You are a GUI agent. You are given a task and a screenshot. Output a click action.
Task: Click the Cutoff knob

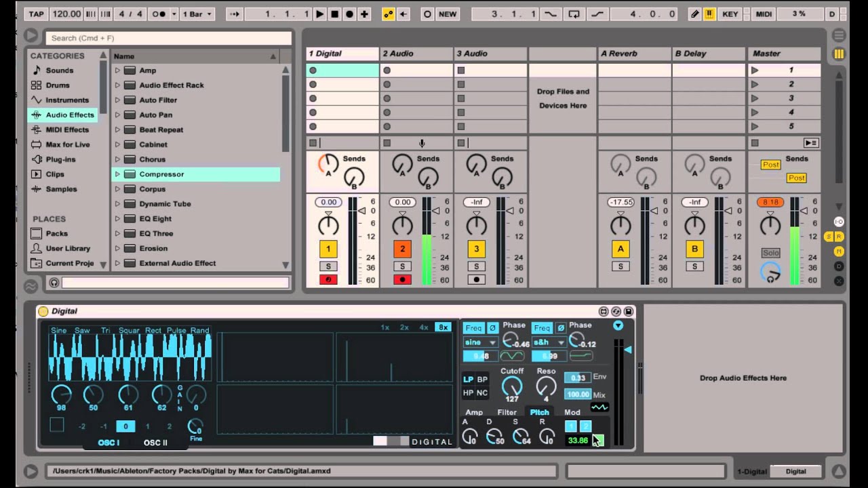tap(512, 386)
